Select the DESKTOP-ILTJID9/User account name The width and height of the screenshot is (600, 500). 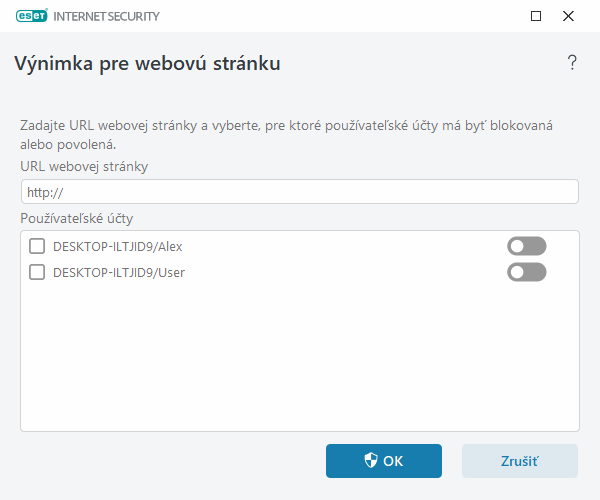(x=119, y=273)
